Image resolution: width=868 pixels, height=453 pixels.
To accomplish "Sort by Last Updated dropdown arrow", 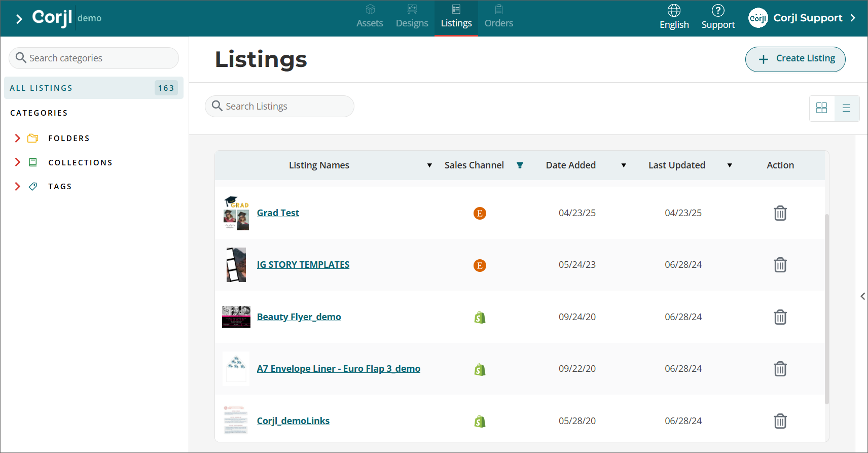I will (x=730, y=165).
